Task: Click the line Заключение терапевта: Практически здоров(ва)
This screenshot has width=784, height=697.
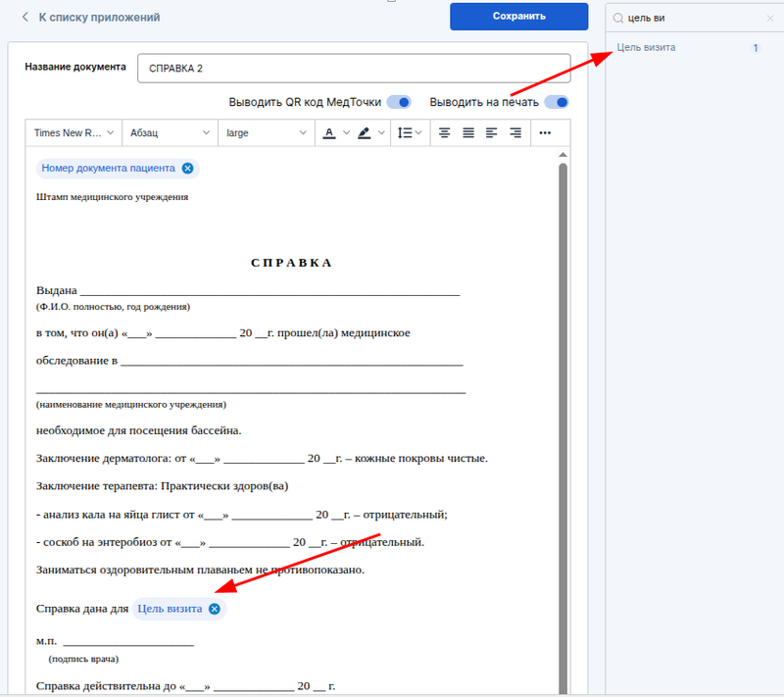Action: pyautogui.click(x=162, y=486)
